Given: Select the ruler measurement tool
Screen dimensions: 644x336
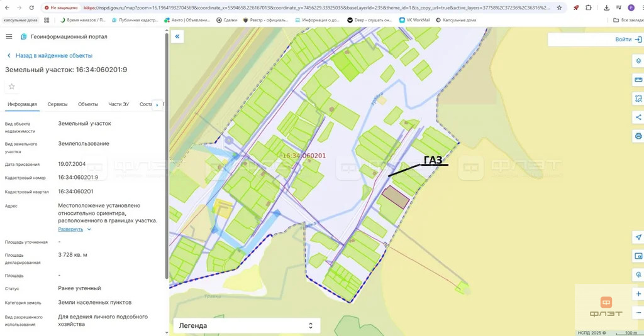Looking at the screenshot, I should [638, 80].
